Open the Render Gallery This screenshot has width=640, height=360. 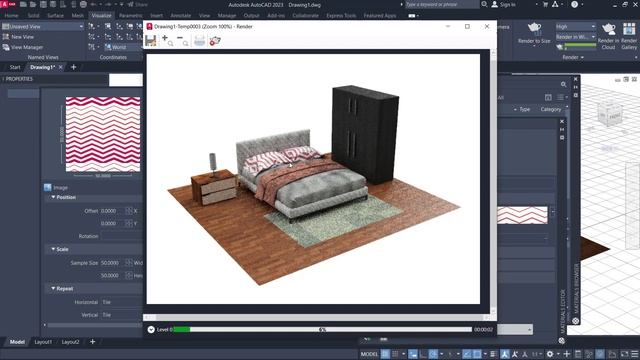(629, 36)
